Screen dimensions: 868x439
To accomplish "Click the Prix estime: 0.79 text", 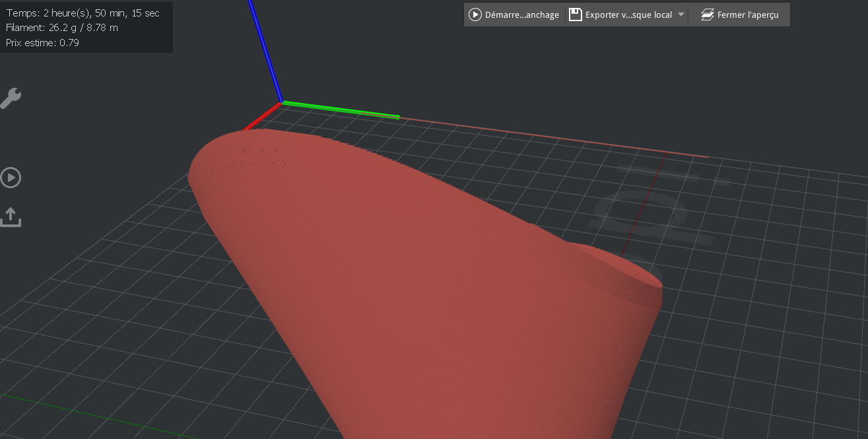I will tap(42, 42).
